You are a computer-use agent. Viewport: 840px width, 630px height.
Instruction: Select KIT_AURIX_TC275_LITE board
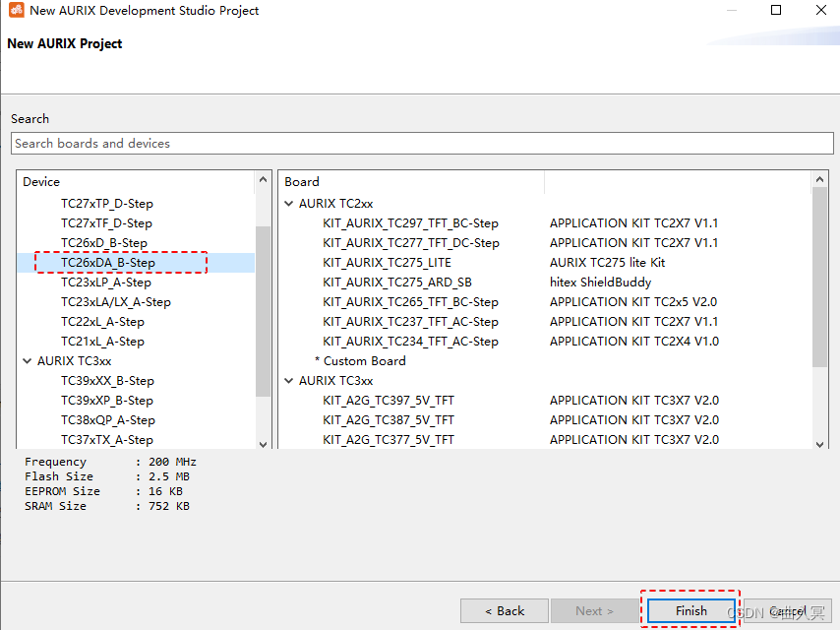(x=387, y=263)
